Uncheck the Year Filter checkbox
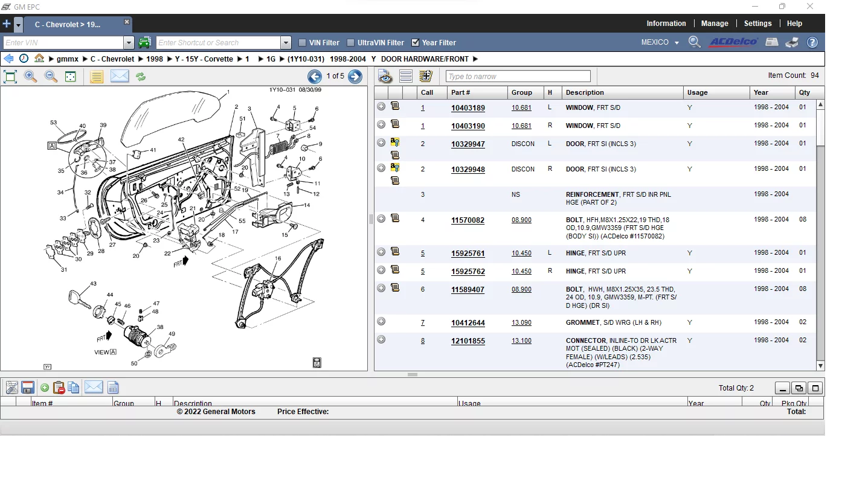The height and width of the screenshot is (492, 868). coord(416,43)
